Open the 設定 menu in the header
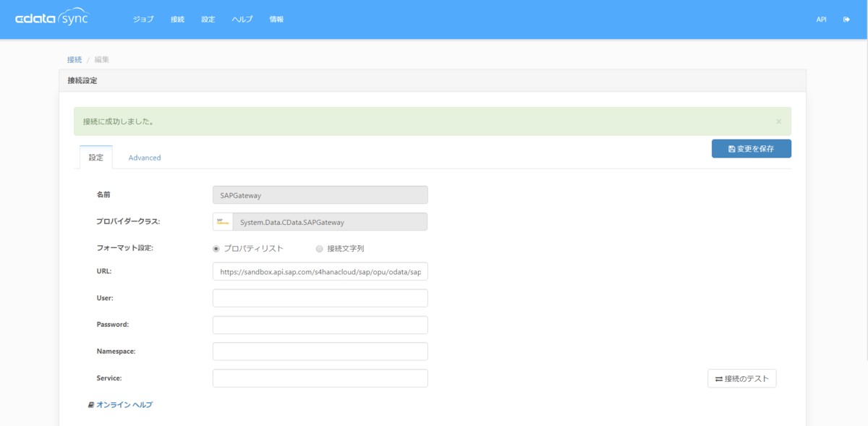The image size is (868, 426). 208,20
